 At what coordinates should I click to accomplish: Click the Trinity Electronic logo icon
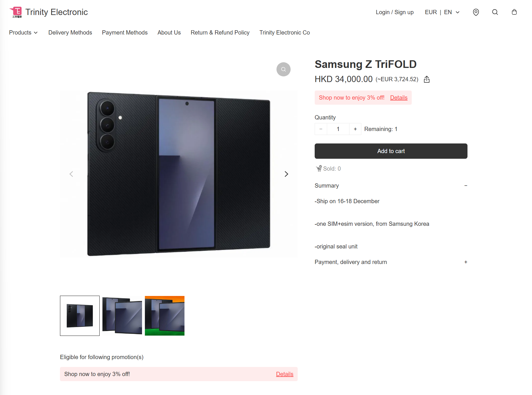coord(16,12)
